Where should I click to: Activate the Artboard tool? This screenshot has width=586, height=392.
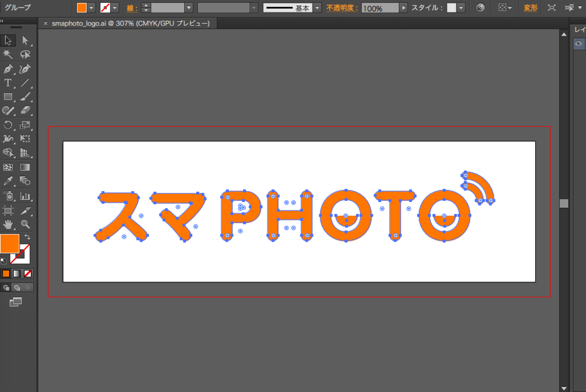(x=8, y=211)
